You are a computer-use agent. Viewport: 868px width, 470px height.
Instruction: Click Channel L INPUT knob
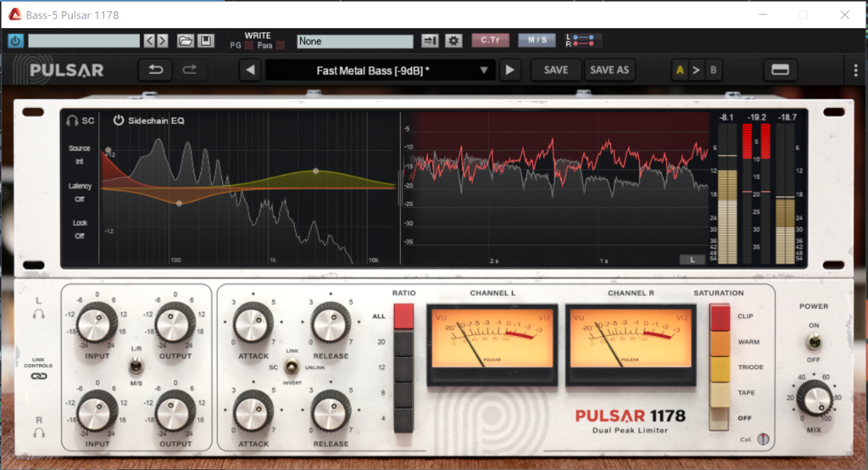pos(97,322)
